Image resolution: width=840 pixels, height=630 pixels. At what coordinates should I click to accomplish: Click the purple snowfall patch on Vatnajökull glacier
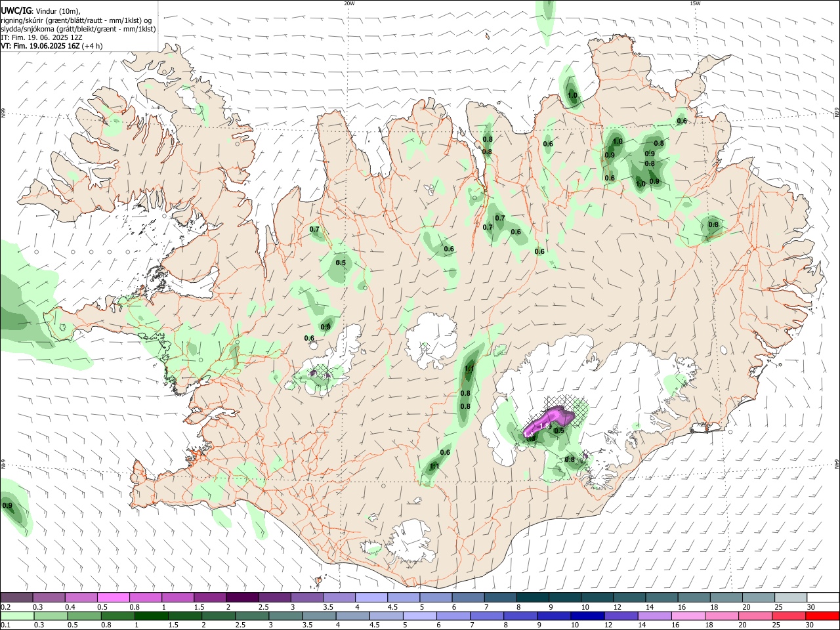pyautogui.click(x=549, y=421)
